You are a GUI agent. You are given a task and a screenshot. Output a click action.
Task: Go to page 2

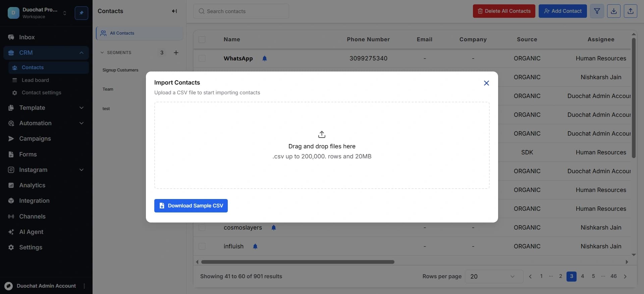(x=560, y=276)
